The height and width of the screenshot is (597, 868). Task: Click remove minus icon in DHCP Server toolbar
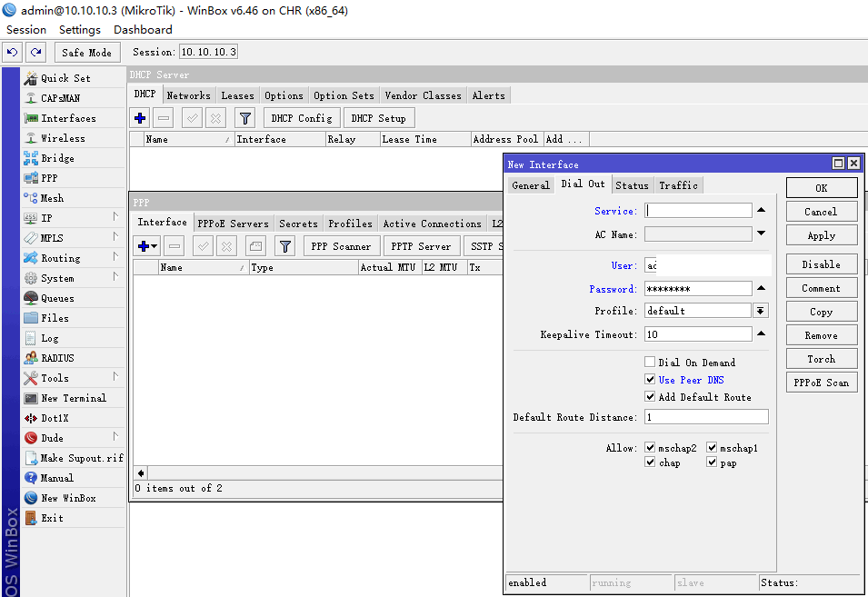164,118
